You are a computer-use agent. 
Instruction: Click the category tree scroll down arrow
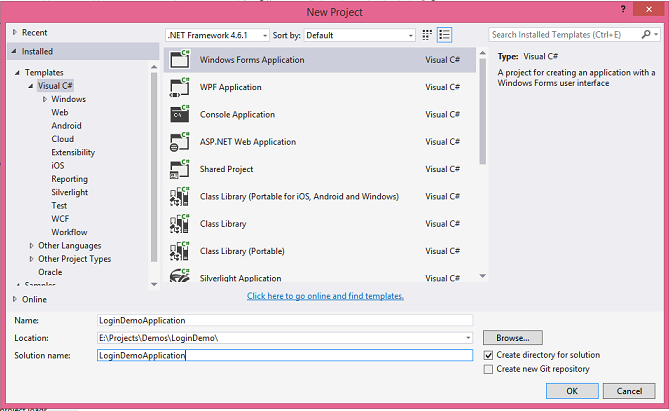154,284
